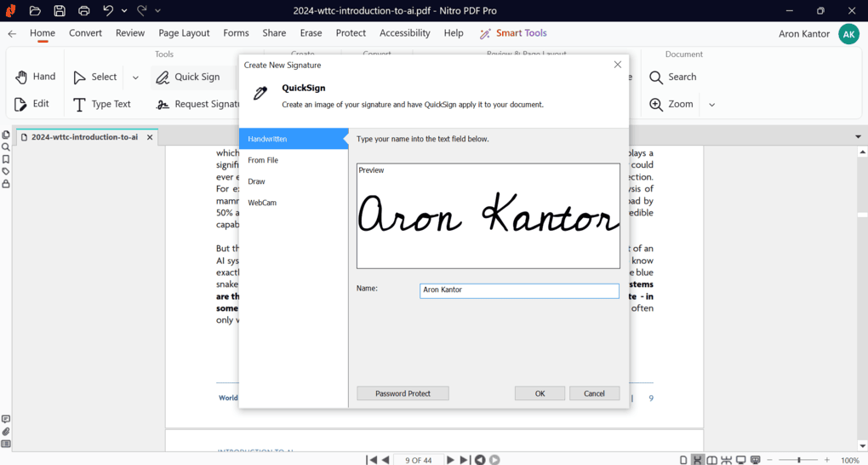Activate the Type Text tool

pyautogui.click(x=102, y=104)
